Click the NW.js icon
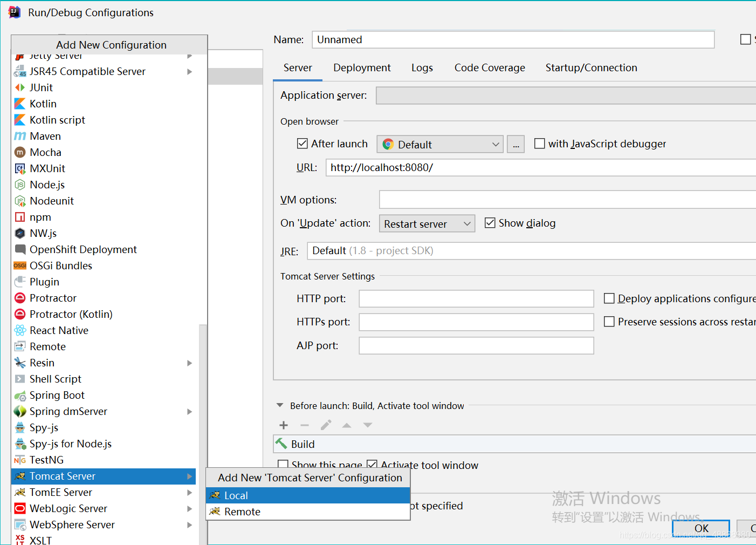 point(20,233)
